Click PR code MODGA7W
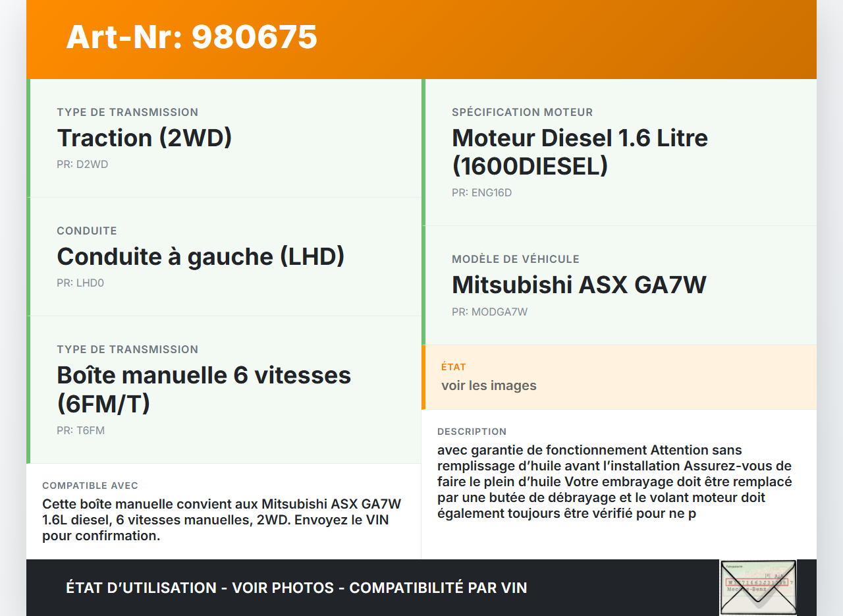 coord(489,312)
